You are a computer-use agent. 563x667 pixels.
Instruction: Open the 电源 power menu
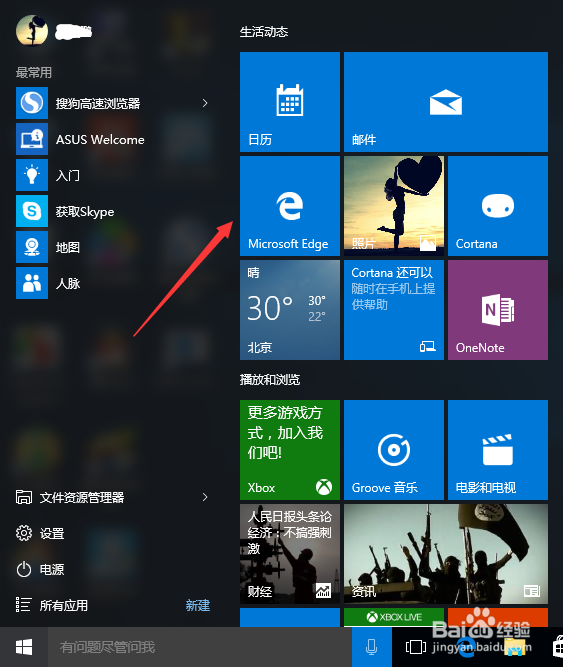(40, 569)
